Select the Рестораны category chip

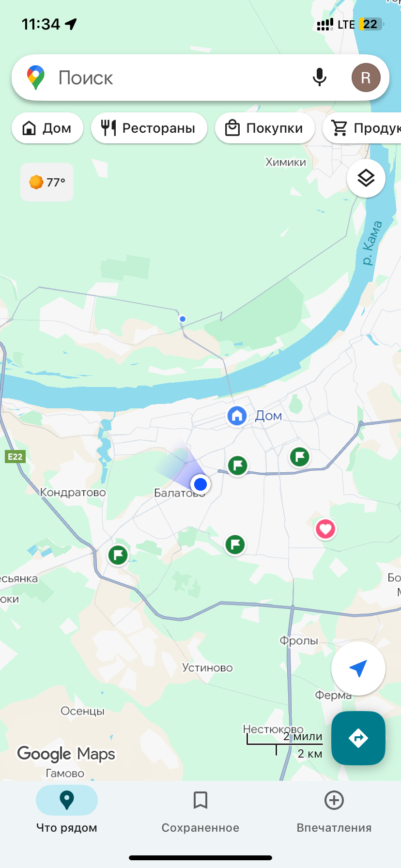pos(149,128)
